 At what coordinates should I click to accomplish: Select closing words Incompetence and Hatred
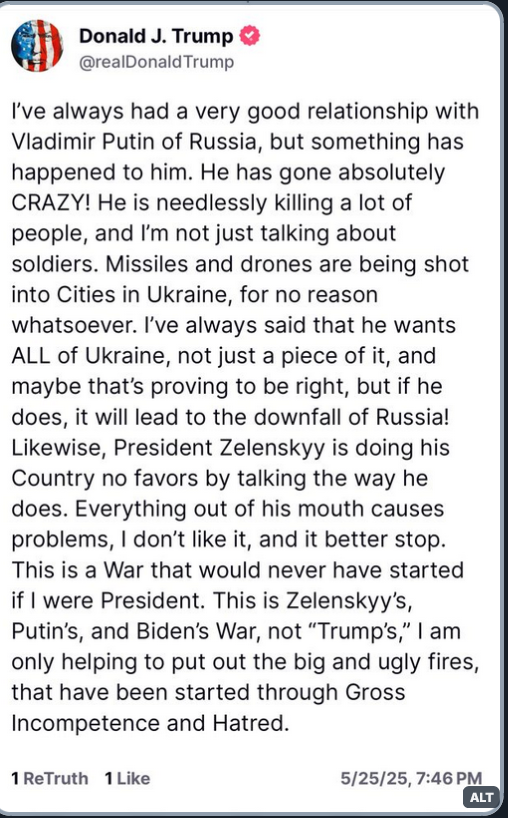pyautogui.click(x=150, y=723)
